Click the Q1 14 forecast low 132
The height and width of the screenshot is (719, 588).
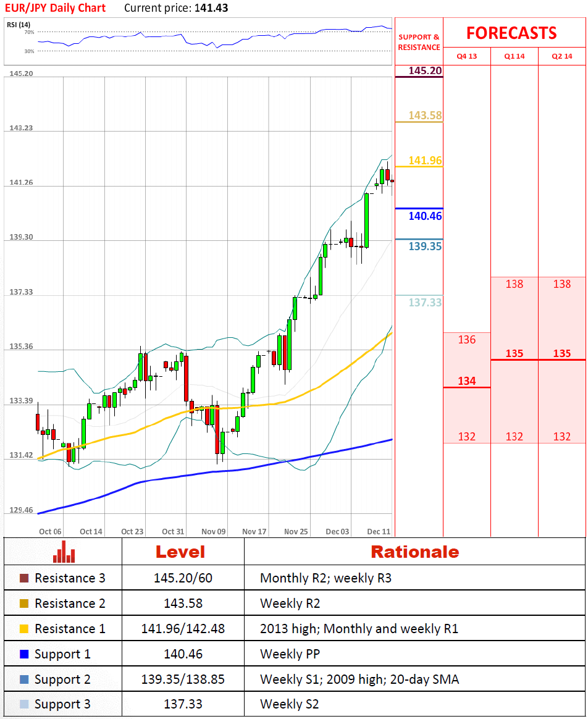pyautogui.click(x=514, y=437)
